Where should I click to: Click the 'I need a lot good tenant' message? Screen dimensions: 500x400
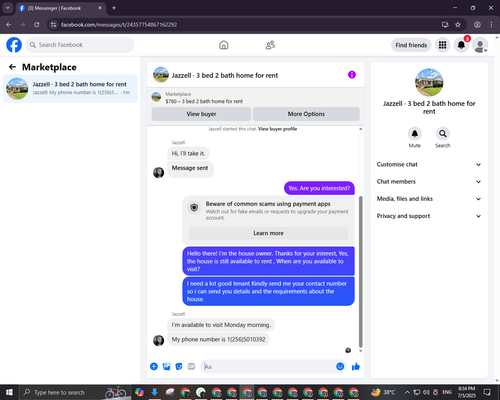(x=268, y=291)
